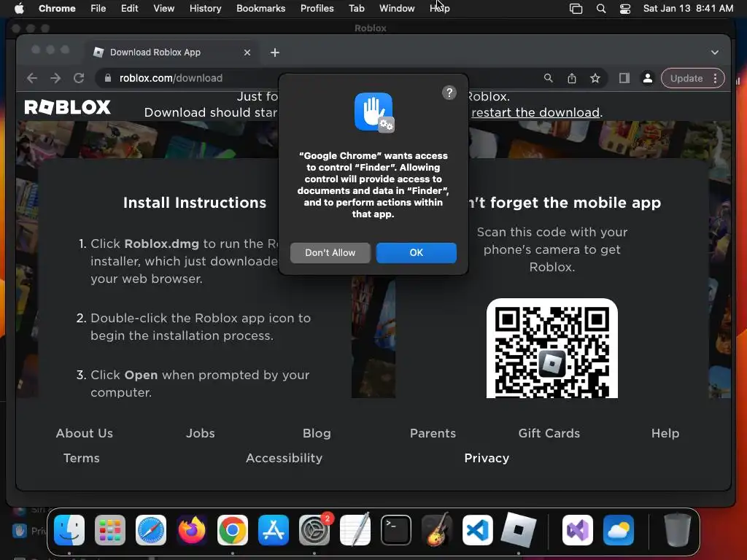This screenshot has height=560, width=747.
Task: Open the Profiles menu
Action: [x=317, y=8]
